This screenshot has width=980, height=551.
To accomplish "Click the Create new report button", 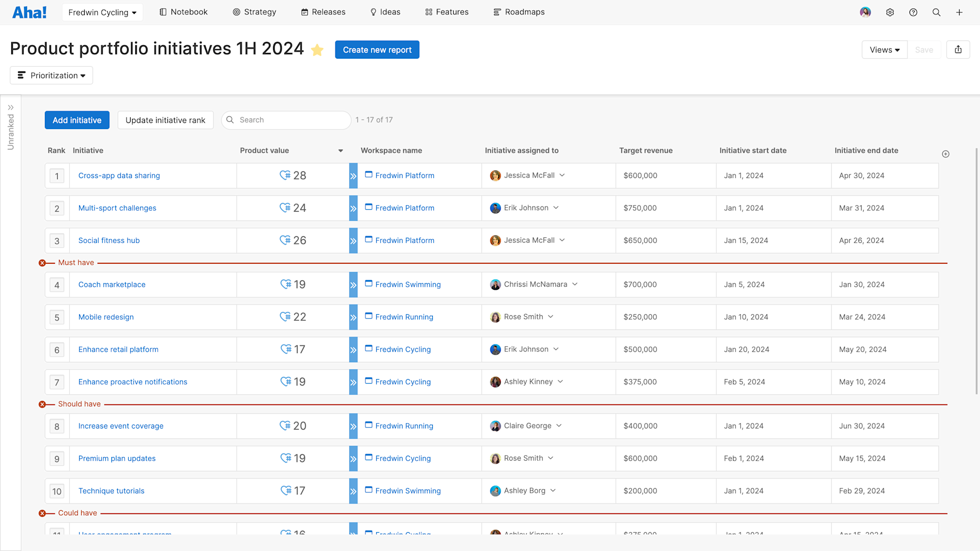I will pos(377,49).
